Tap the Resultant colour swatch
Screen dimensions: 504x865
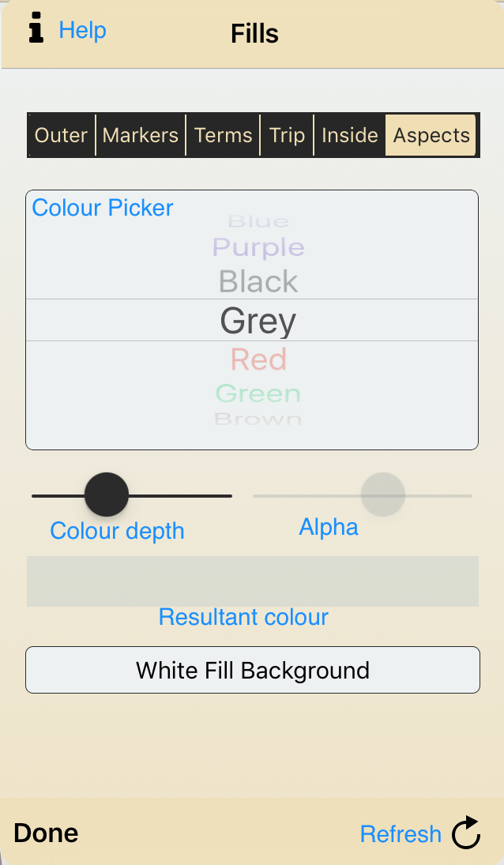tap(253, 581)
